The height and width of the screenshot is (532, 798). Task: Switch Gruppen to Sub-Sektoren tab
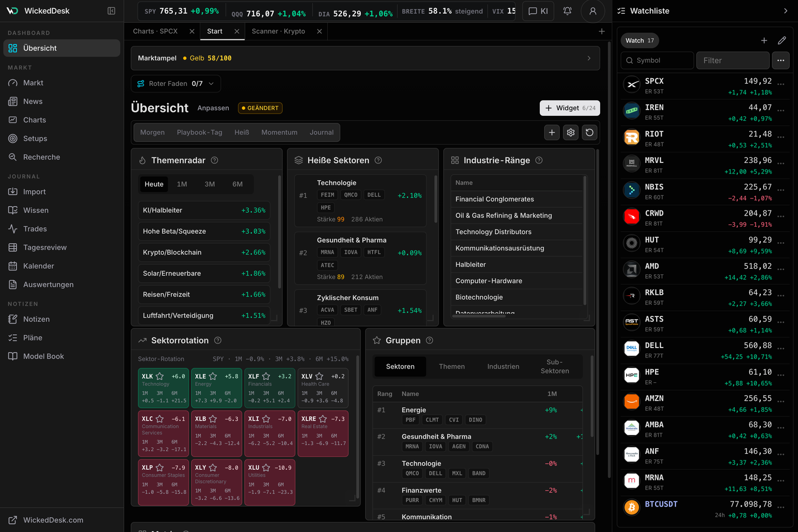click(555, 366)
